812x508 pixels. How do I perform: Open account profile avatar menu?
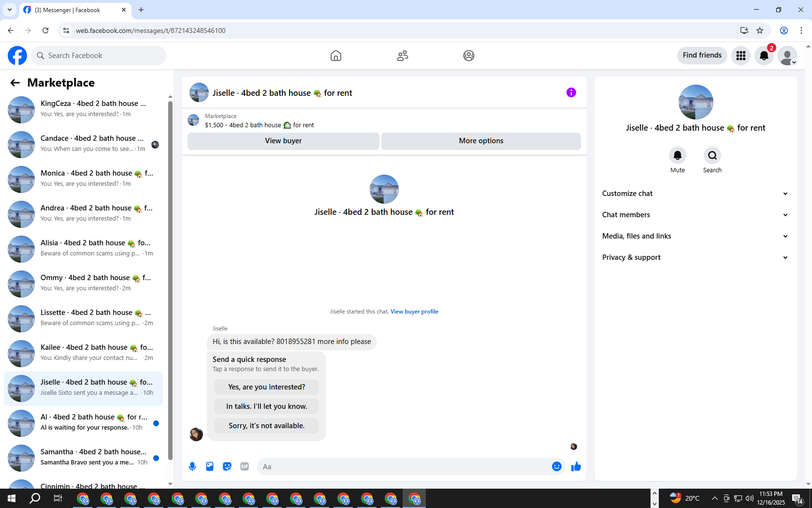click(787, 56)
